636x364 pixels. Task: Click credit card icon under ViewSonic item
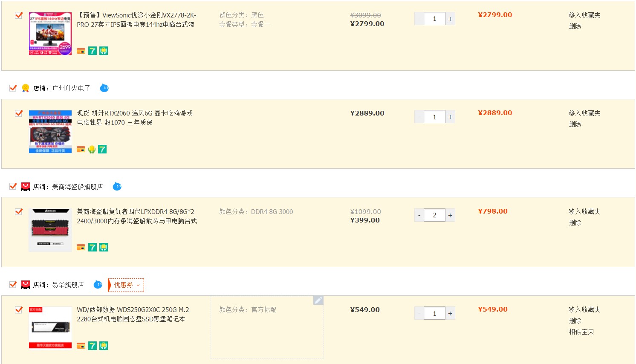81,51
